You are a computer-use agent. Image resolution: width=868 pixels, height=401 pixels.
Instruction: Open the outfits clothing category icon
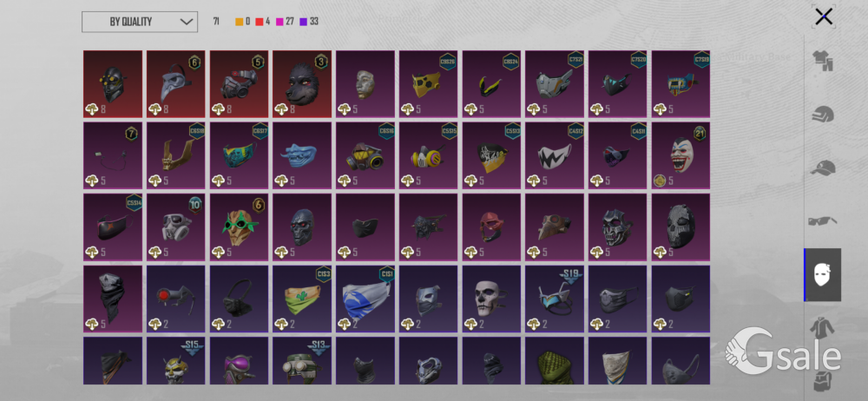click(x=823, y=62)
